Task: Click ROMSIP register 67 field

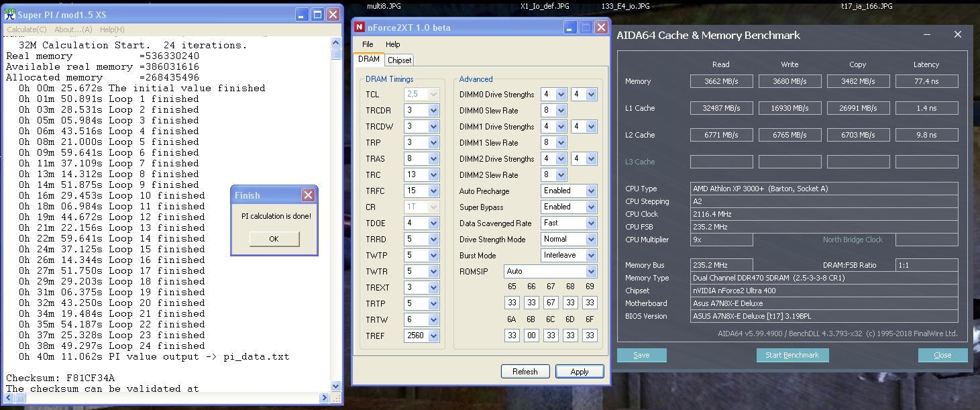Action: [551, 303]
